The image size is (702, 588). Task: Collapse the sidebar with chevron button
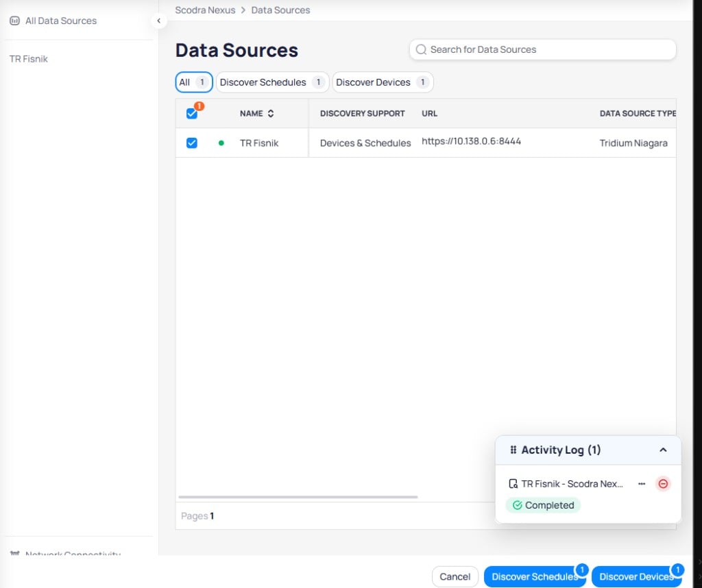pyautogui.click(x=158, y=21)
